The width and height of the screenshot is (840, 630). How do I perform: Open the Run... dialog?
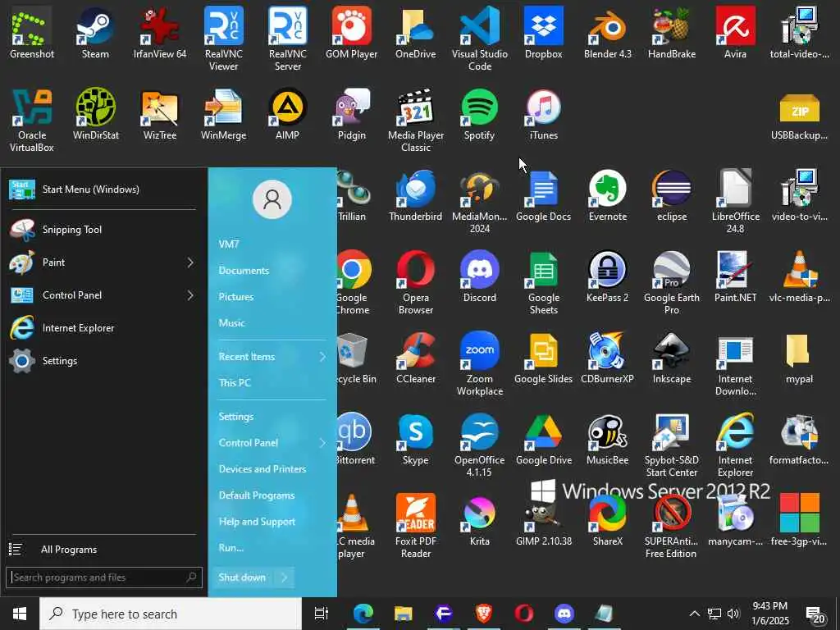pyautogui.click(x=231, y=548)
